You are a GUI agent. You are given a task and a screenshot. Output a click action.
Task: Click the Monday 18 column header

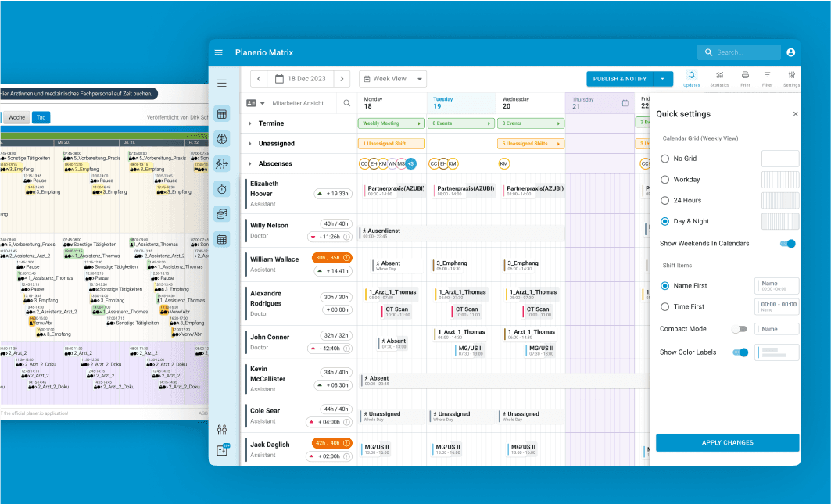click(392, 103)
